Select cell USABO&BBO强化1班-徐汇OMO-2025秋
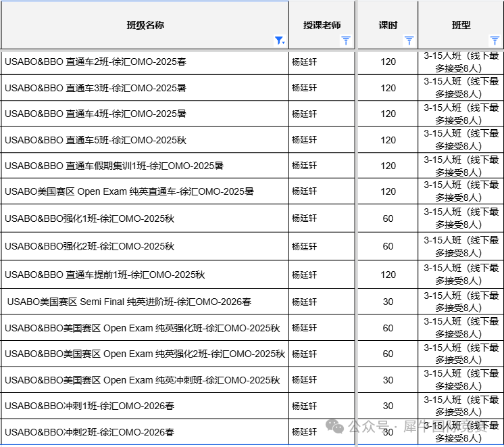The height and width of the screenshot is (447, 504). pos(145,218)
